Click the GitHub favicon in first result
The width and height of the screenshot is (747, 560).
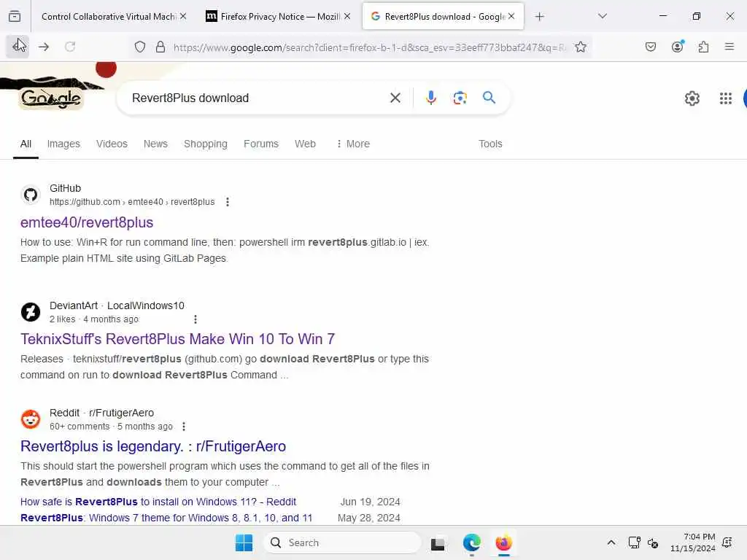tap(31, 195)
